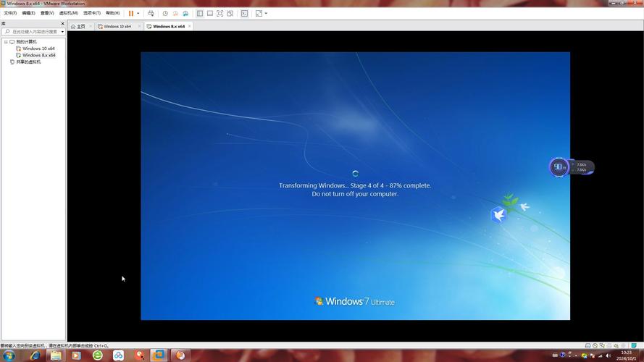Click the Pause virtual machine button
This screenshot has height=362, width=644.
click(131, 13)
